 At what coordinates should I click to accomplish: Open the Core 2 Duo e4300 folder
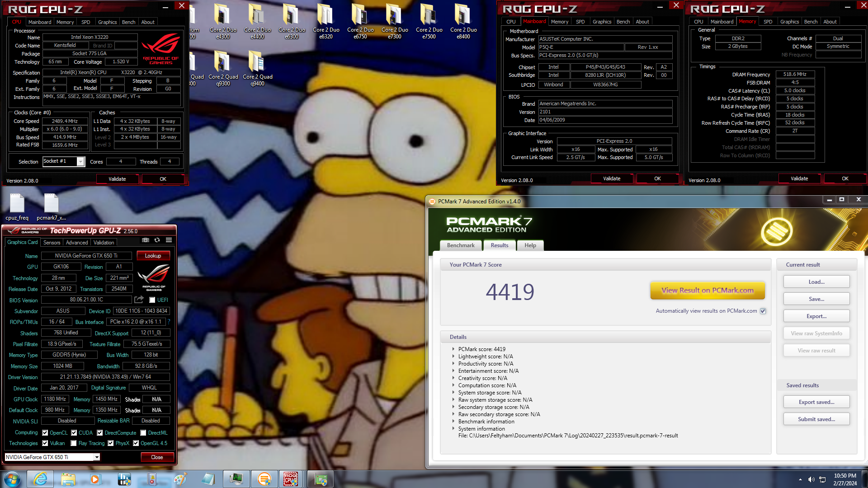pos(222,21)
